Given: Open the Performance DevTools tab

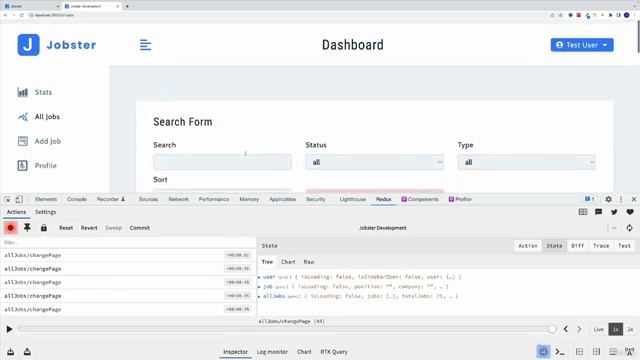Looking at the screenshot, I should click(x=214, y=199).
